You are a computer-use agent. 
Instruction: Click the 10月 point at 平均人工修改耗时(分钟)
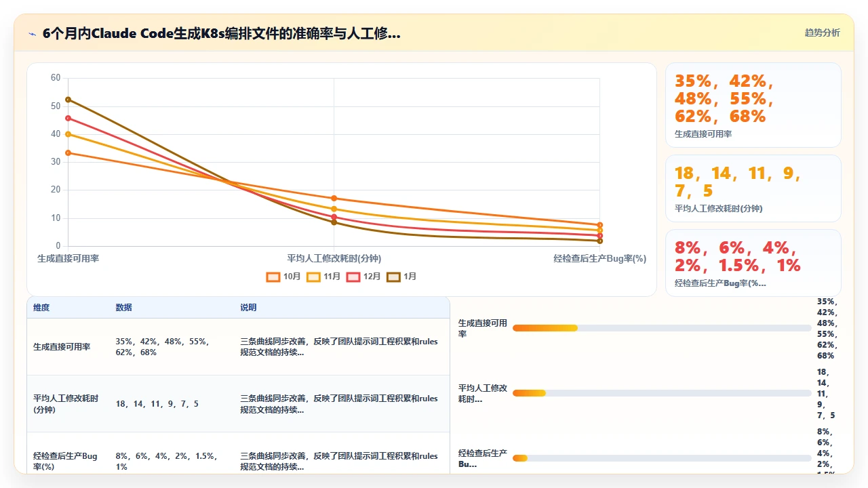coord(334,198)
